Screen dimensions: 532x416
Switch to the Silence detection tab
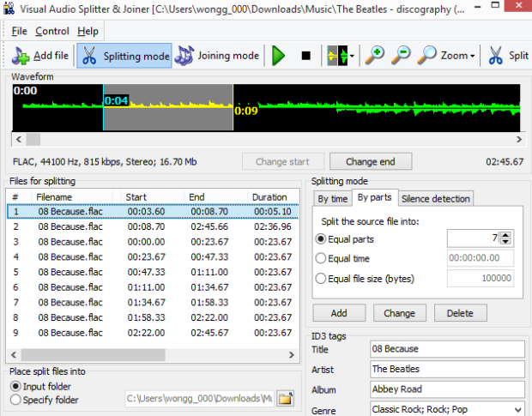pyautogui.click(x=437, y=199)
